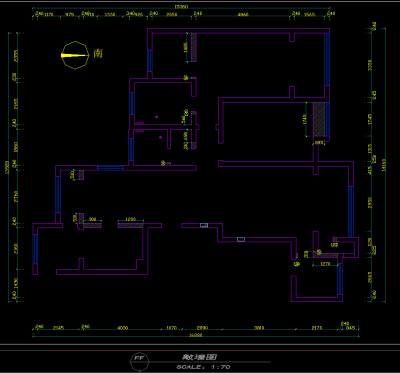The width and height of the screenshot is (400, 373).
Task: Click the yellow compass direction symbol
Action: pyautogui.click(x=75, y=55)
